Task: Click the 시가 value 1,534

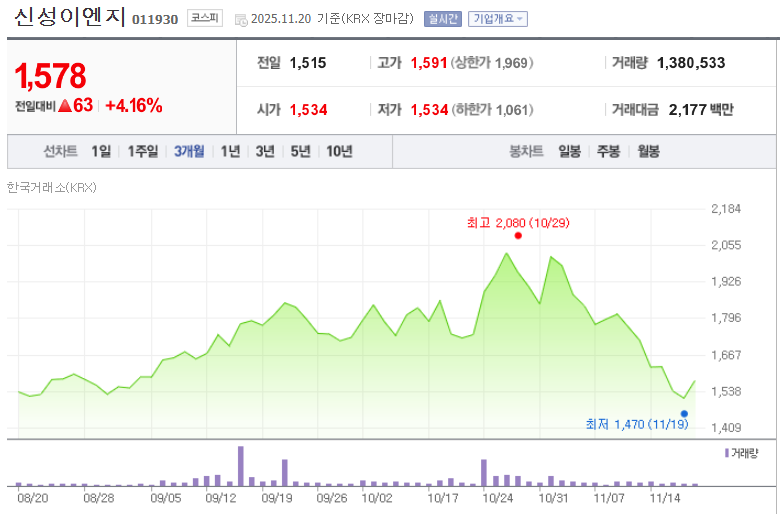Action: tap(308, 109)
